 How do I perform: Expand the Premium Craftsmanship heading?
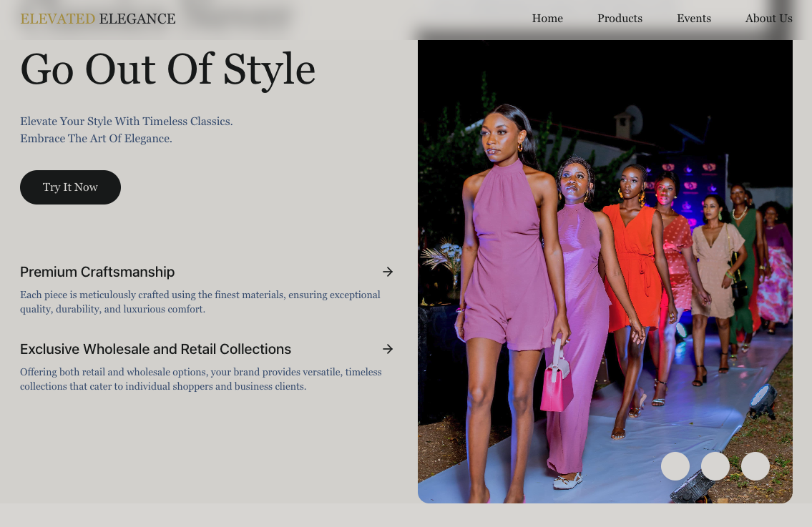coord(97,272)
